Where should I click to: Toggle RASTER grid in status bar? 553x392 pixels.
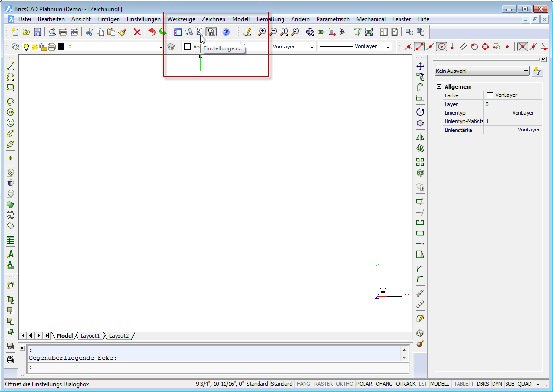pos(323,384)
